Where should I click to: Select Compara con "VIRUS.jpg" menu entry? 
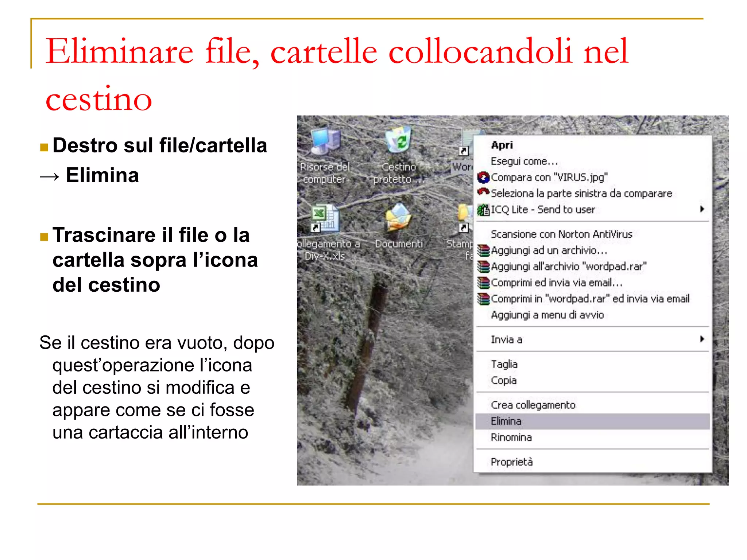click(593, 177)
